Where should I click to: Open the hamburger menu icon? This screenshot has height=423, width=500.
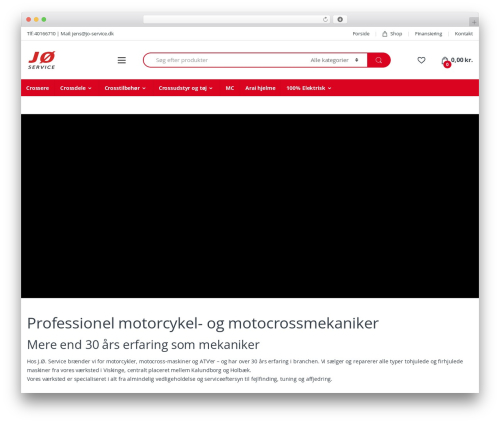122,60
